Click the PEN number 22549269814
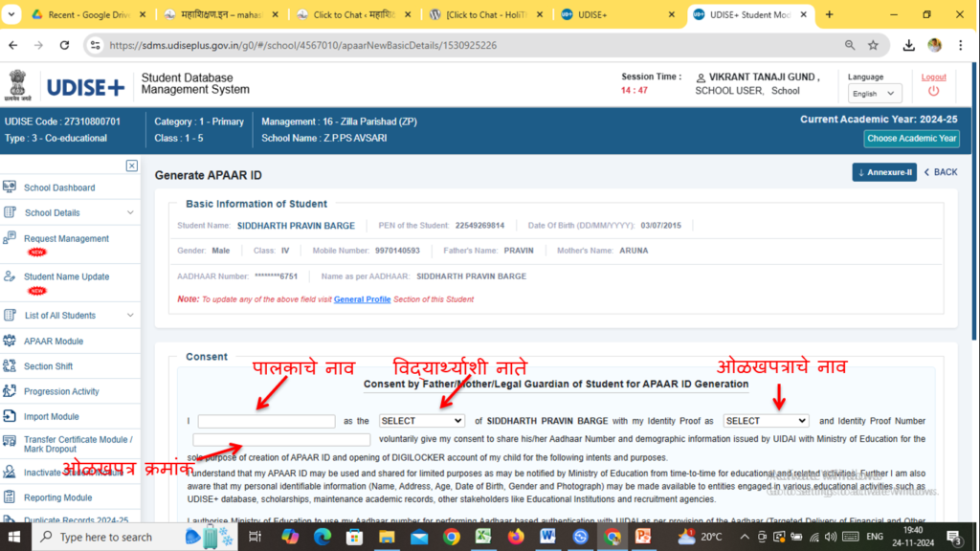The width and height of the screenshot is (980, 551). click(x=479, y=226)
